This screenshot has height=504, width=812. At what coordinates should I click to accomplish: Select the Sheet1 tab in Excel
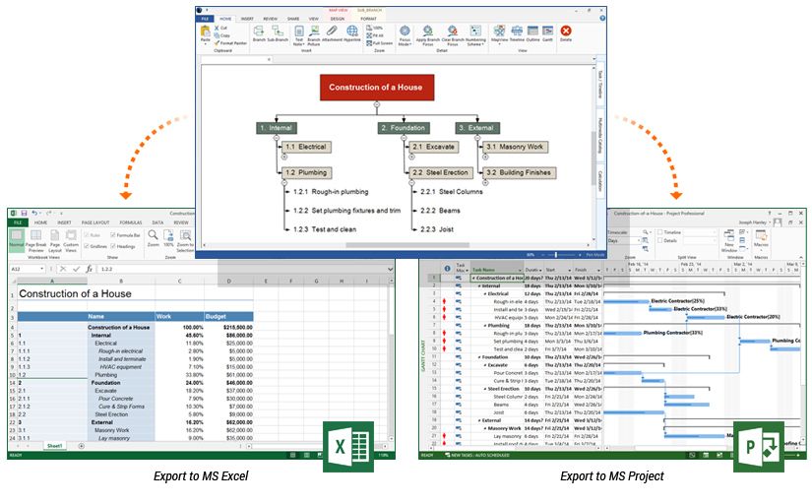(54, 446)
